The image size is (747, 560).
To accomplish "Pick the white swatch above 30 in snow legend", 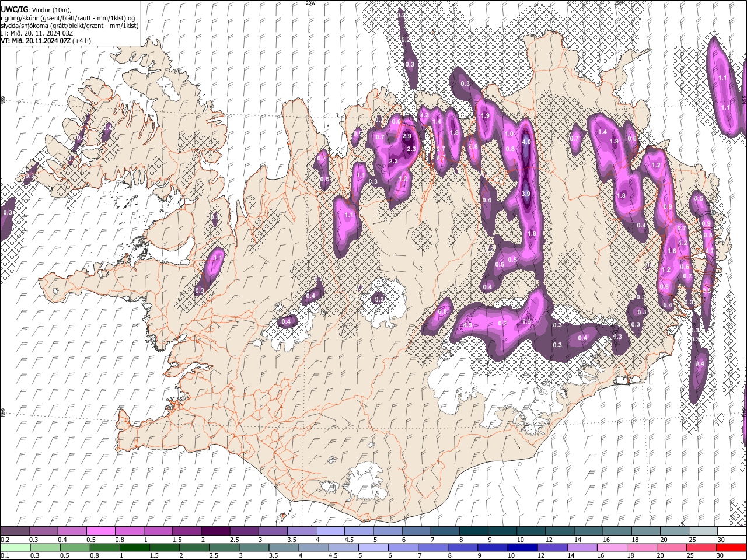I will [732, 531].
